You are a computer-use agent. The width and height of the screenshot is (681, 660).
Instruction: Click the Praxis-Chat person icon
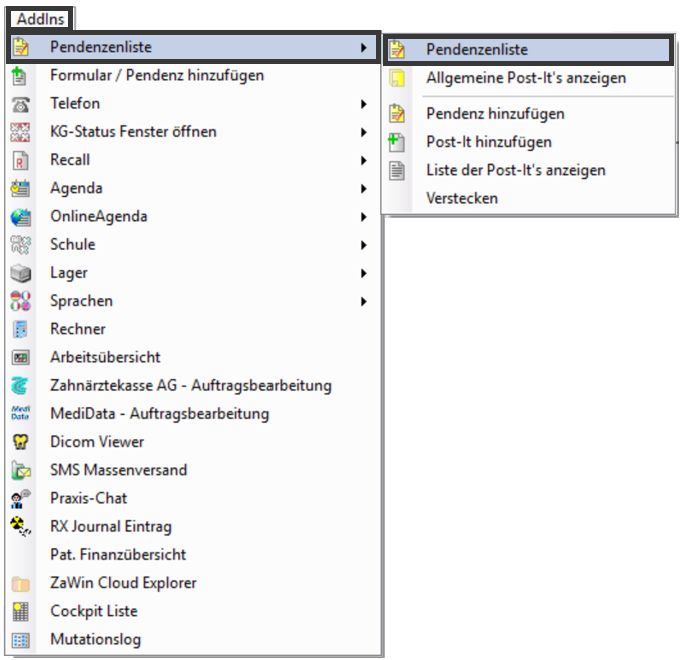pyautogui.click(x=20, y=498)
